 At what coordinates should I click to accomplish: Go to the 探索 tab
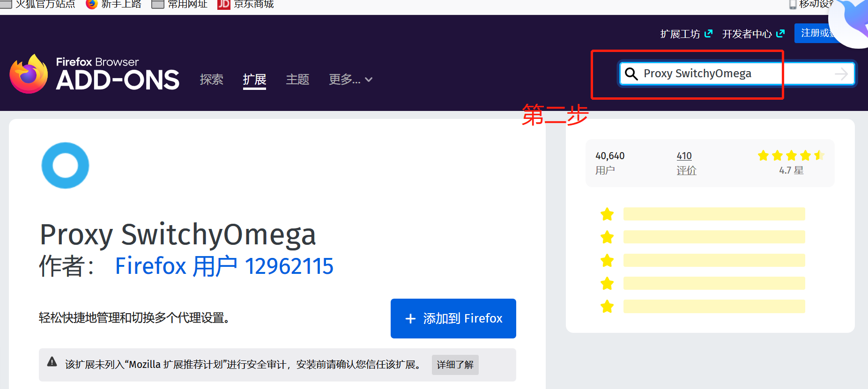click(x=212, y=80)
